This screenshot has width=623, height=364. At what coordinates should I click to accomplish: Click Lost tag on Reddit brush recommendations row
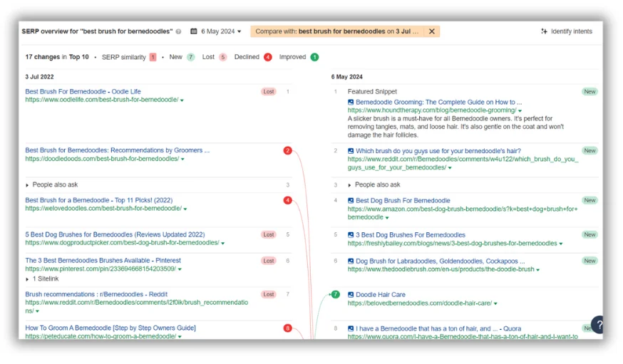coord(269,294)
